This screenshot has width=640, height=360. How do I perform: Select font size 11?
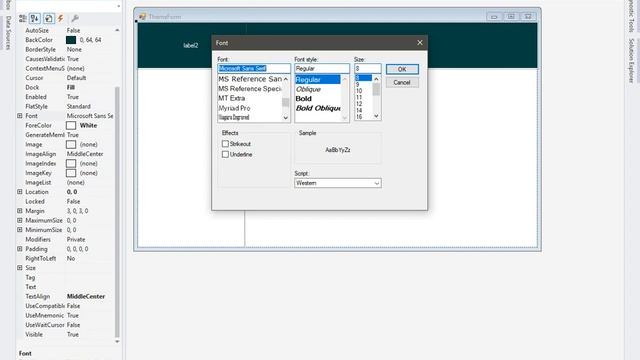[359, 98]
